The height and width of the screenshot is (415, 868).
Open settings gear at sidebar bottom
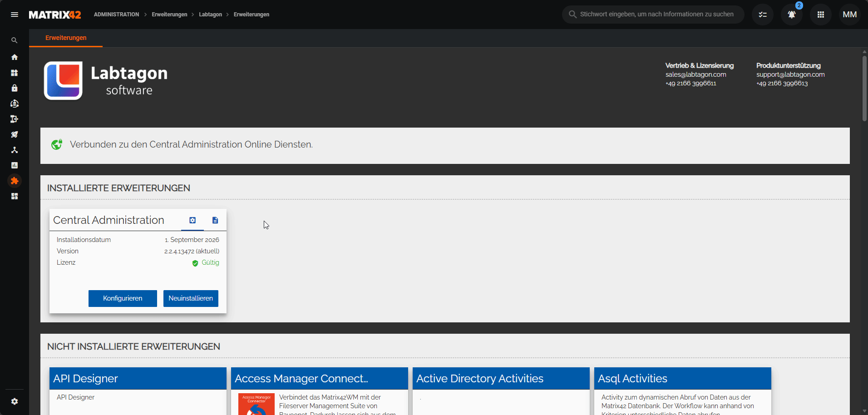[15, 401]
